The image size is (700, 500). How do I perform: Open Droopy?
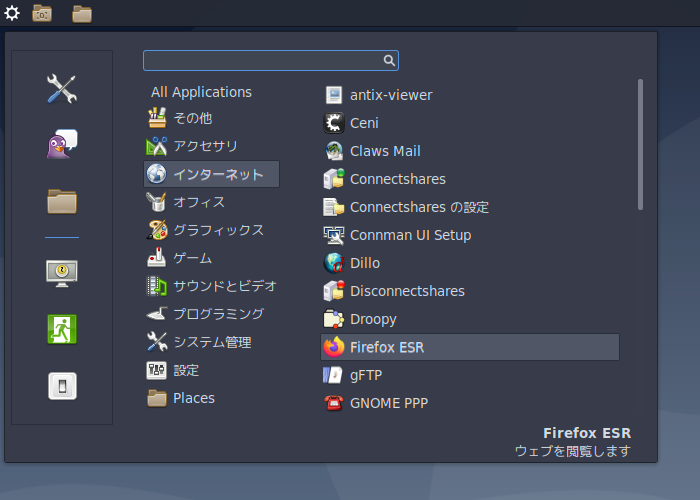click(x=470, y=319)
